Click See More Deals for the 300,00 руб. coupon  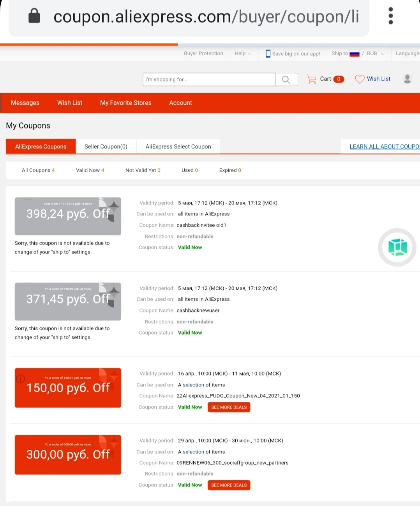pos(229,485)
